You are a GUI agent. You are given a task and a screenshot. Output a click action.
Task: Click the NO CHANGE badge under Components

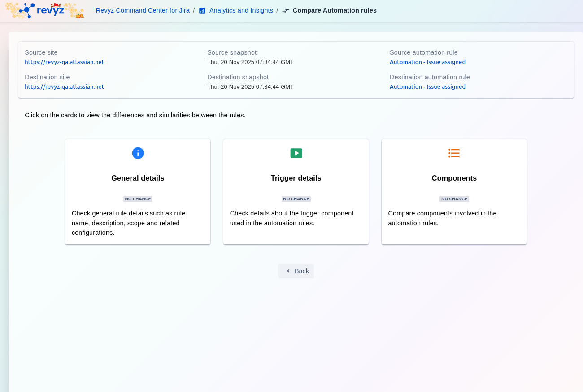point(454,199)
